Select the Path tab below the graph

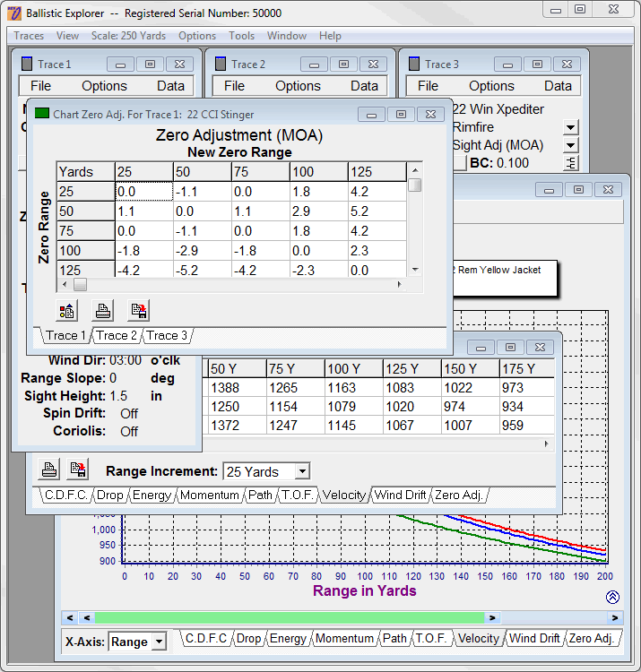click(x=394, y=638)
